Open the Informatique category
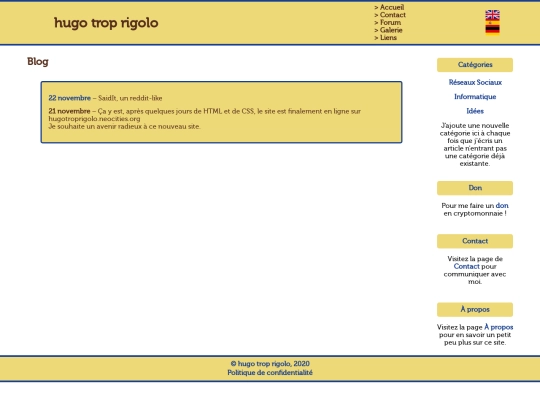This screenshot has height=405, width=540. tap(475, 97)
